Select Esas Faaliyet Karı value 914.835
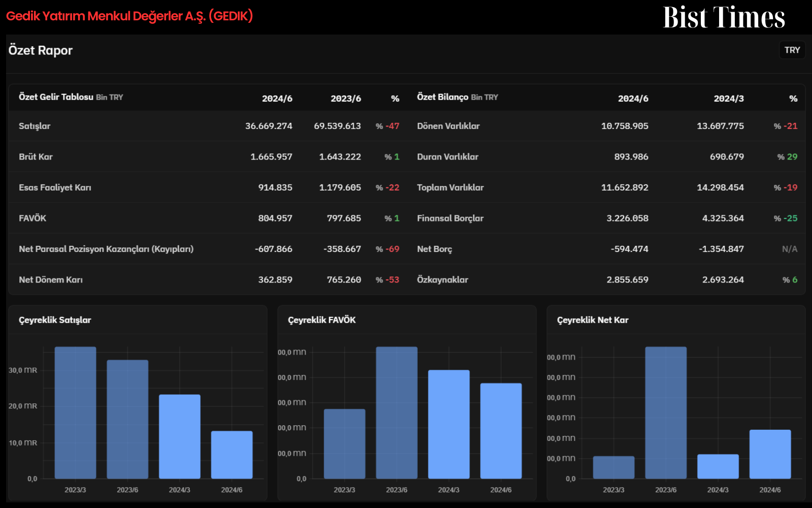 (x=275, y=187)
